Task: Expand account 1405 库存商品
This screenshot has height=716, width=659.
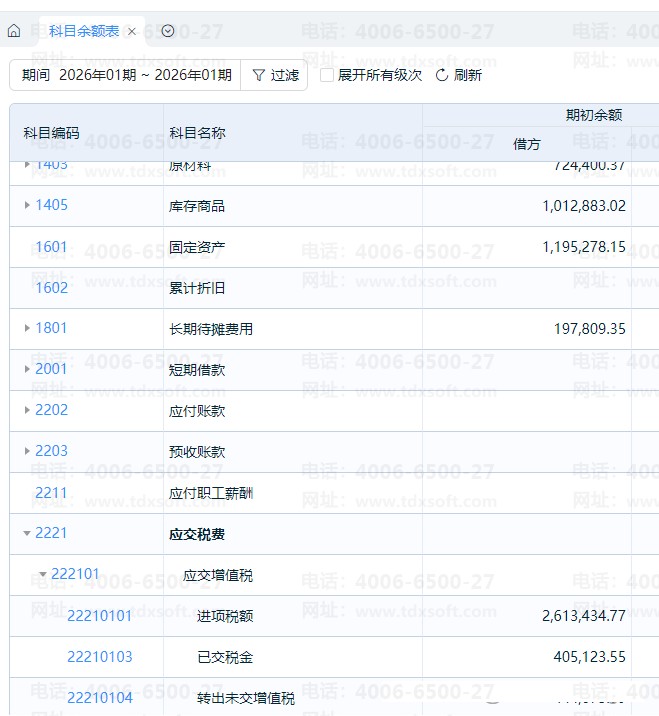Action: [27, 205]
